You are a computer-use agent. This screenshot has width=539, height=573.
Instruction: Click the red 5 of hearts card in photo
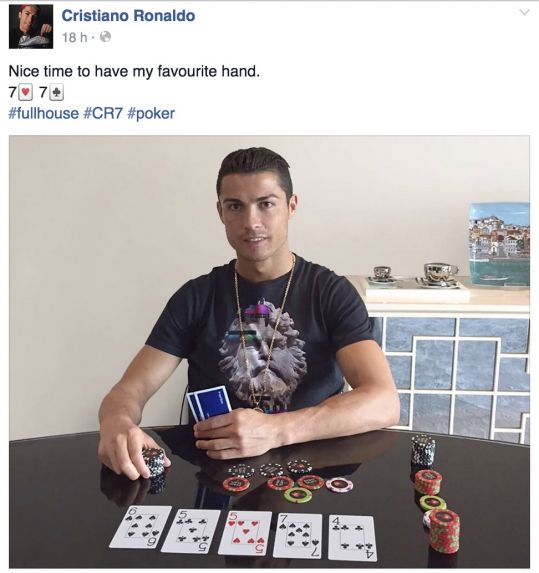[245, 533]
